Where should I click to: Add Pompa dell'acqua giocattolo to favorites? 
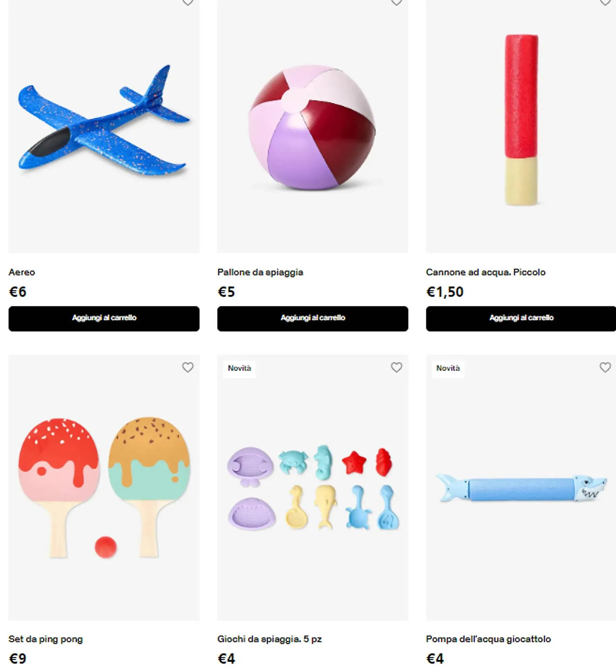click(x=605, y=367)
